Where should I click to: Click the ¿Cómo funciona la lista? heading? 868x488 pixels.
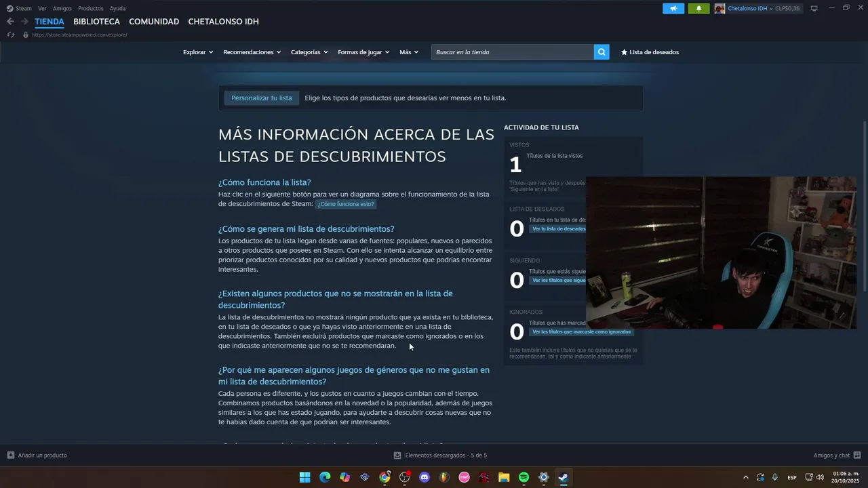tap(264, 182)
